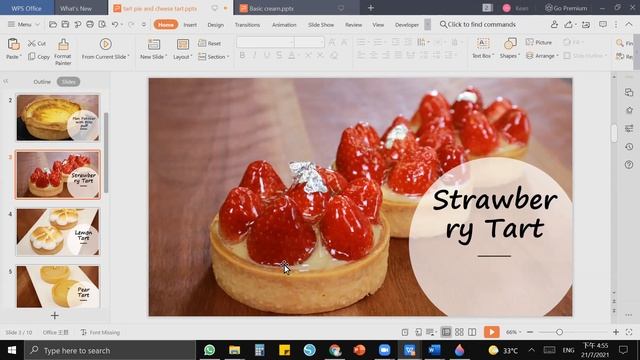Image resolution: width=640 pixels, height=360 pixels.
Task: Expand the Menu dropdown
Action: pos(24,24)
